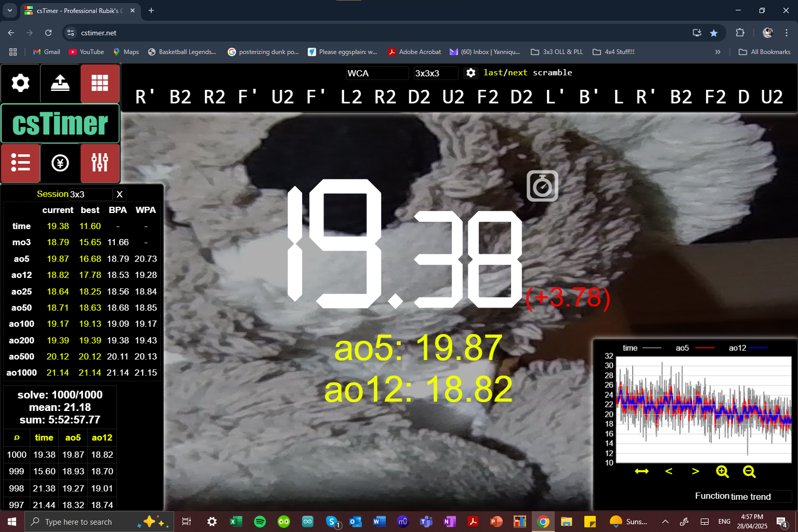Select the csTimer browser tab
Screen dimensions: 798x532
click(81, 10)
